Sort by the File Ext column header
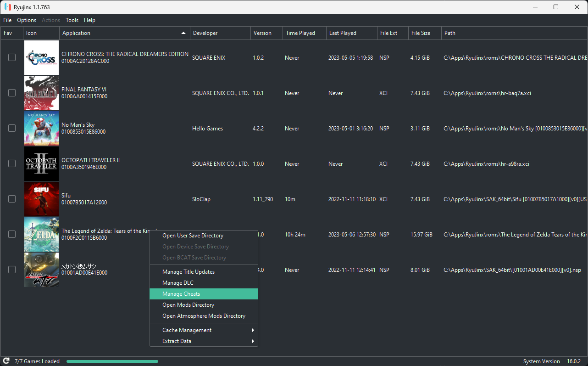The width and height of the screenshot is (588, 366). pos(393,33)
